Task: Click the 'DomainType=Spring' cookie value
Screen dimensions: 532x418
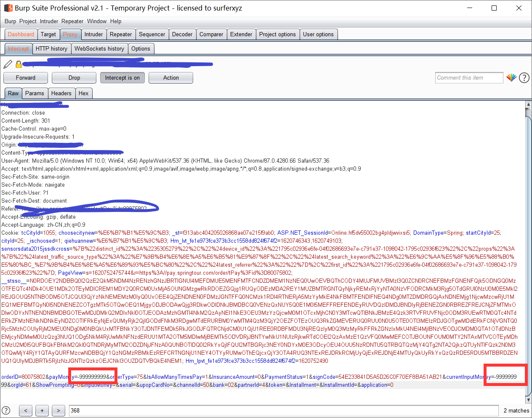Action: [438, 233]
